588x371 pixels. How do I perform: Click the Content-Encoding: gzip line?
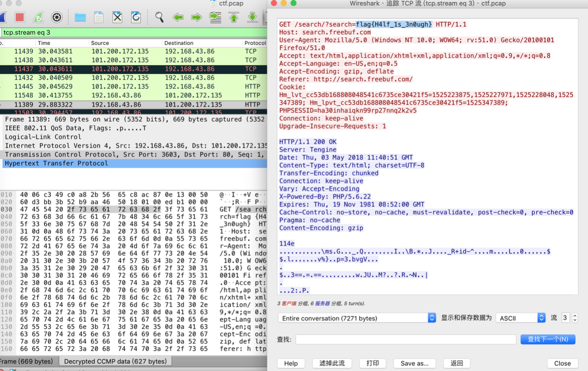pos(321,228)
